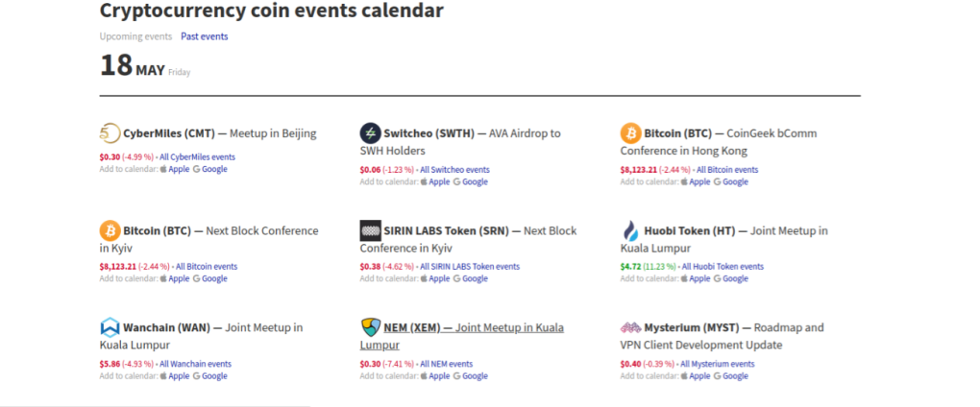Click the Bitcoin logo for CoinGeek conference
The height and width of the screenshot is (407, 980).
(x=630, y=133)
